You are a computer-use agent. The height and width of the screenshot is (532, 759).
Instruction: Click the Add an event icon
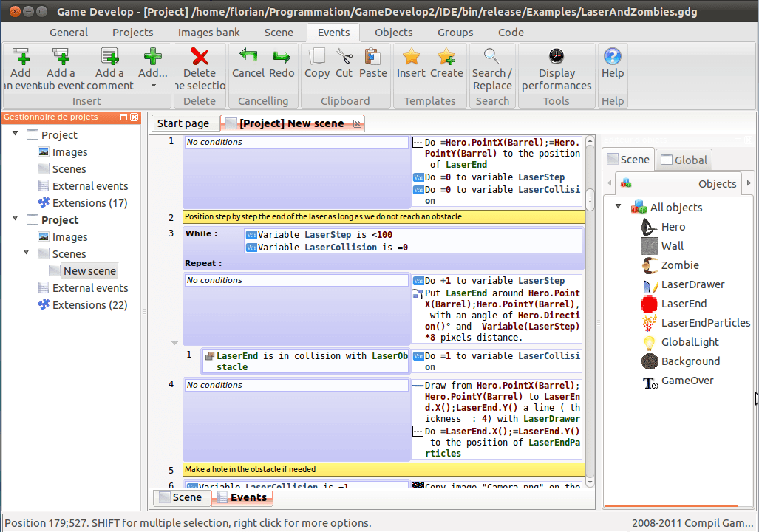pos(21,58)
